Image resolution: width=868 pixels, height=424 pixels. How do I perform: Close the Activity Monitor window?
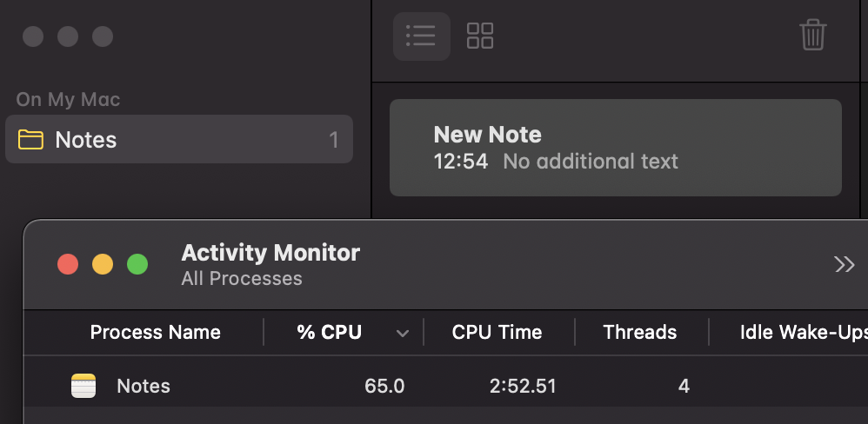tap(68, 264)
